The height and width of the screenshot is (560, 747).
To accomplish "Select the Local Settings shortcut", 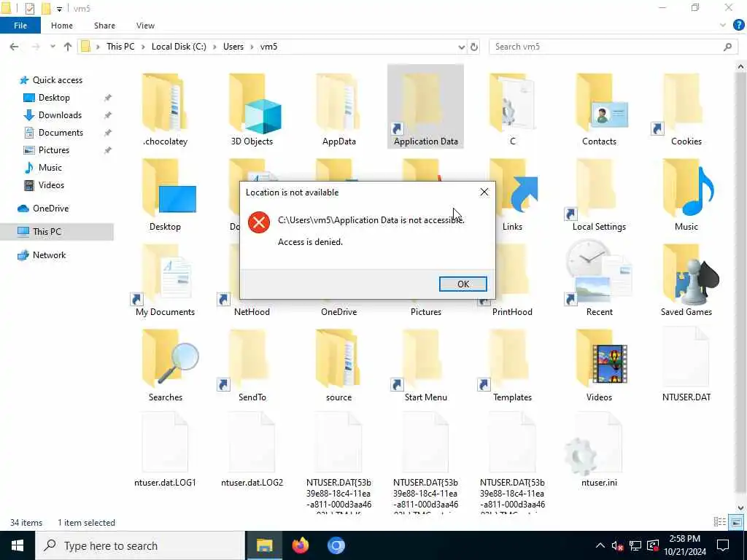I will 599,194.
